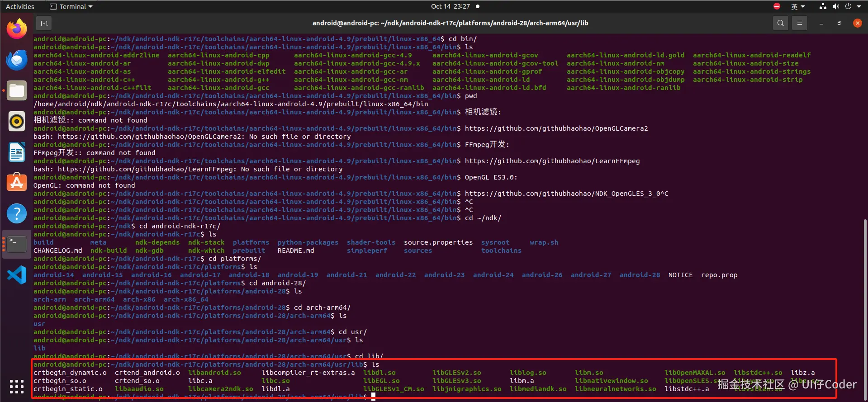The image size is (868, 402).
Task: Open the network status tray icon
Action: (x=823, y=6)
